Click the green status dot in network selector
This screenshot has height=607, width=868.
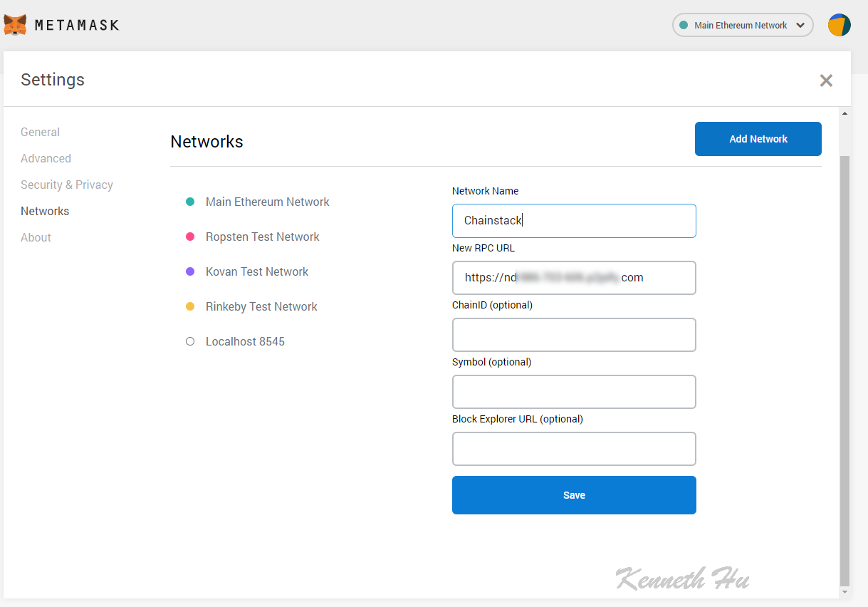[684, 25]
